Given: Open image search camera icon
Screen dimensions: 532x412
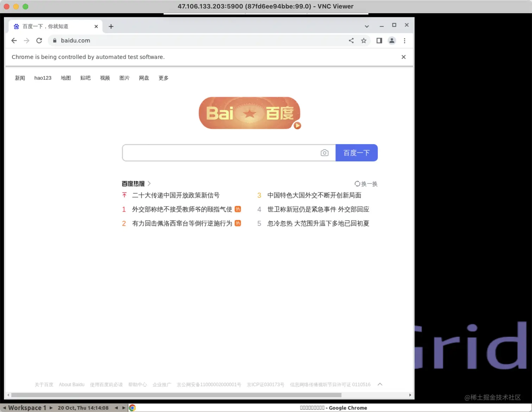Looking at the screenshot, I should click(x=324, y=153).
